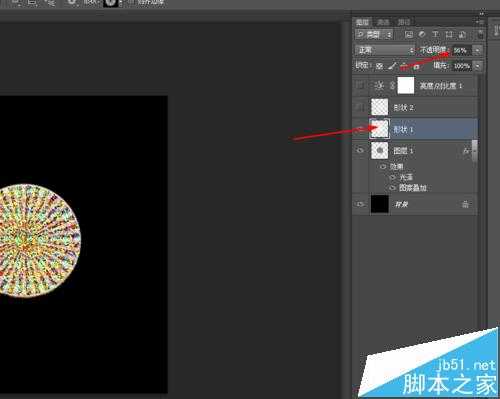The image size is (500, 399).
Task: Filter layers by smart objects icon
Action: tap(462, 34)
